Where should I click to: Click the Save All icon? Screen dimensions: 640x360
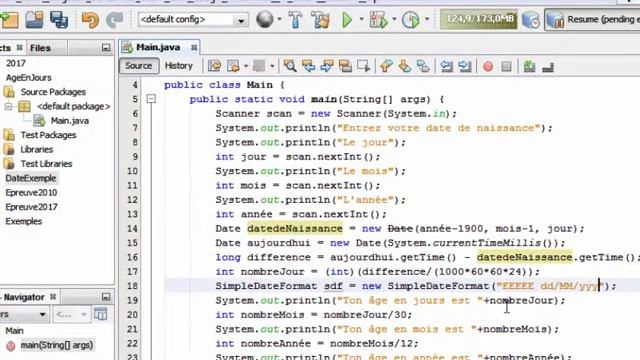point(59,19)
